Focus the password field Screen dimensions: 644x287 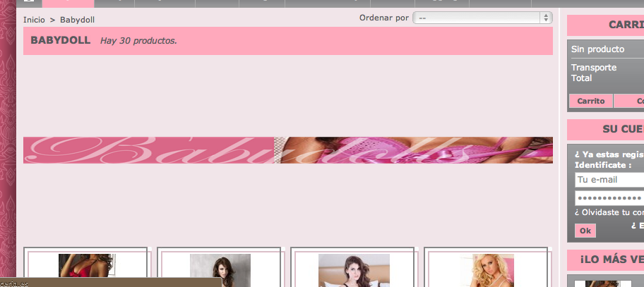pyautogui.click(x=609, y=198)
